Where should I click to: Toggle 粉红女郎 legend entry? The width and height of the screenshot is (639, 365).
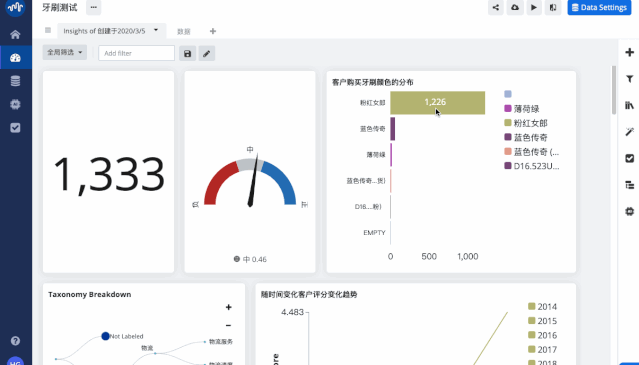coord(526,123)
